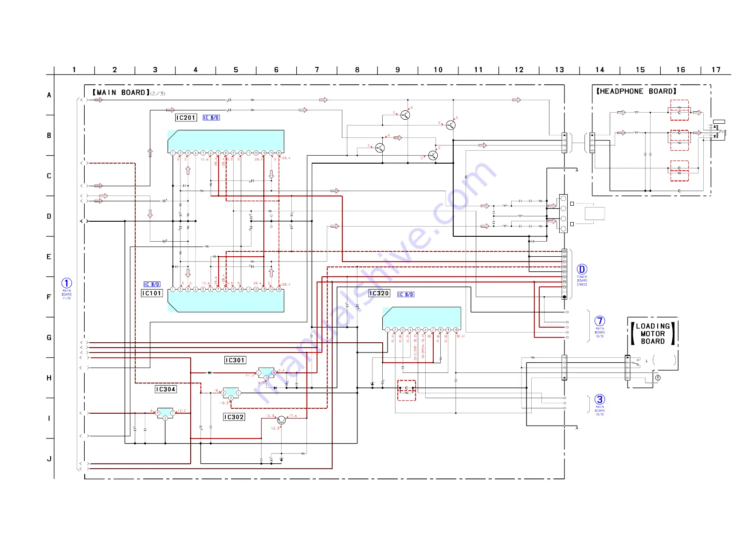Screen dimensions: 745x560
Task: Click the IC302 component label
Action: point(234,417)
